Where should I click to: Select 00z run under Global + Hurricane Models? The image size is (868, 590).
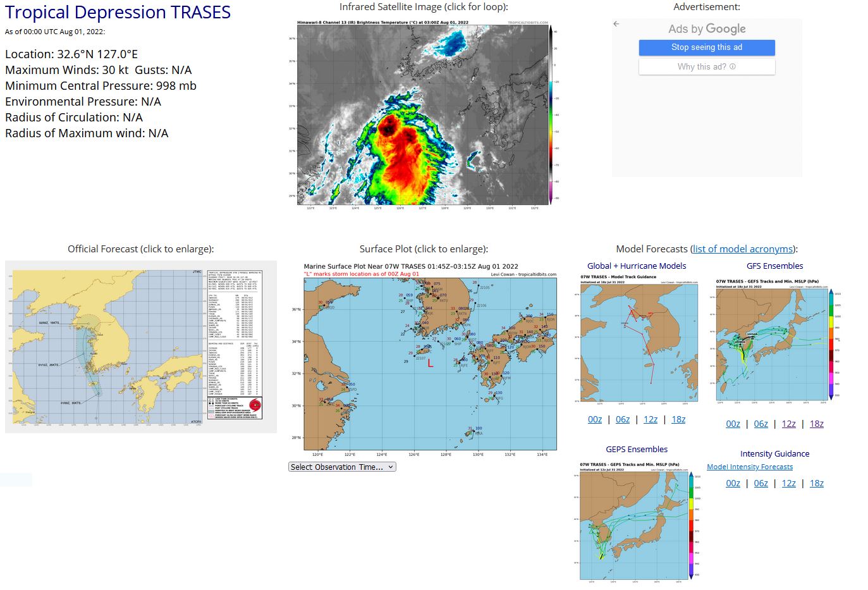click(594, 419)
